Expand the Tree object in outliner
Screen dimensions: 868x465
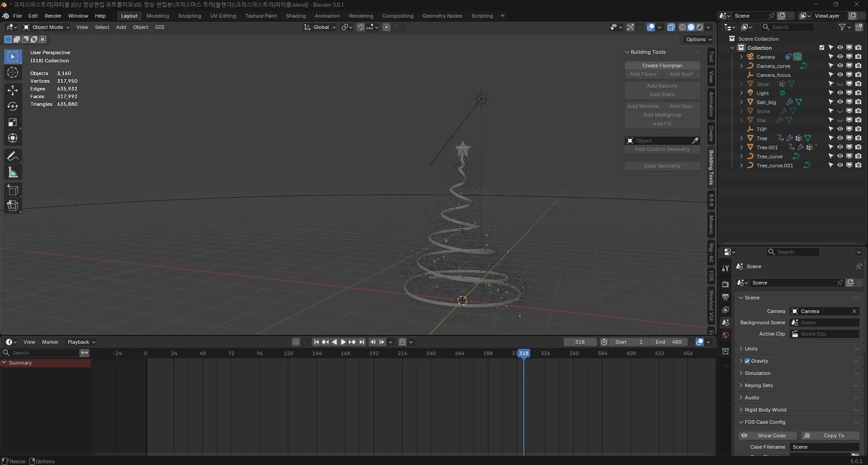pyautogui.click(x=741, y=138)
